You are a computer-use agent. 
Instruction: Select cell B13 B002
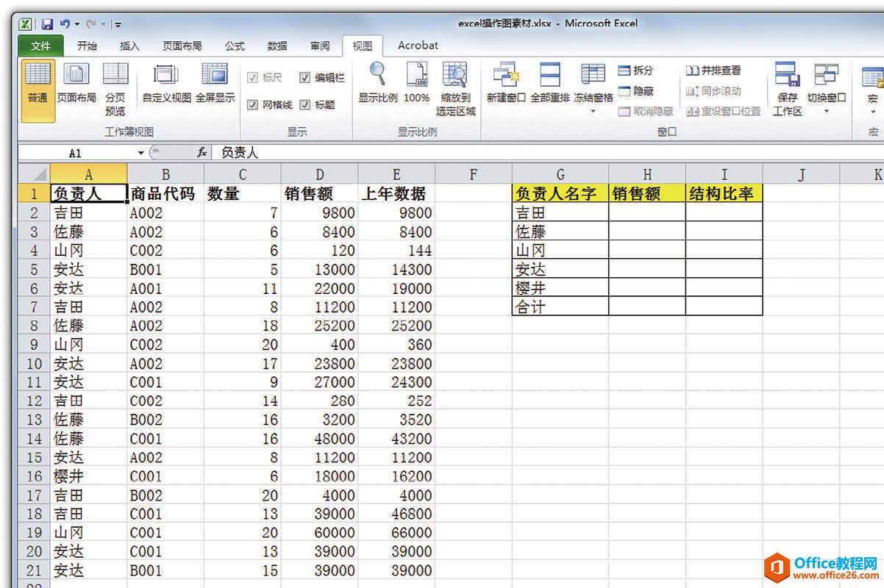pos(165,420)
